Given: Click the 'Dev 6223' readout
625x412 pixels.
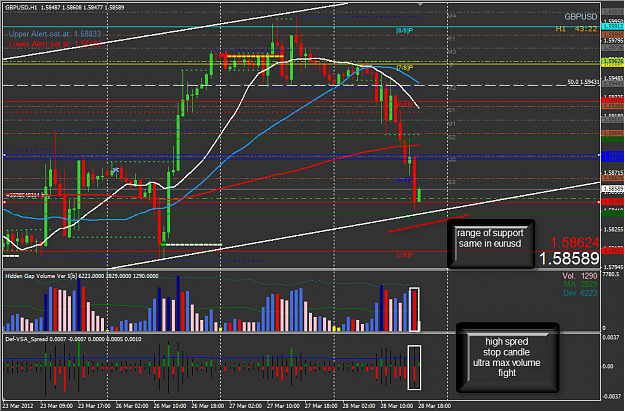Looking at the screenshot, I should [x=580, y=293].
